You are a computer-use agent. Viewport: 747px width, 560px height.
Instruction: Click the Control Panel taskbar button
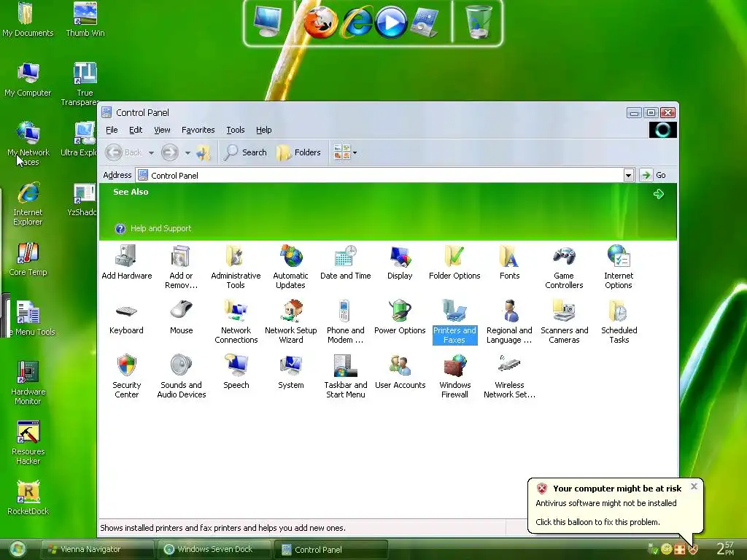tap(330, 550)
